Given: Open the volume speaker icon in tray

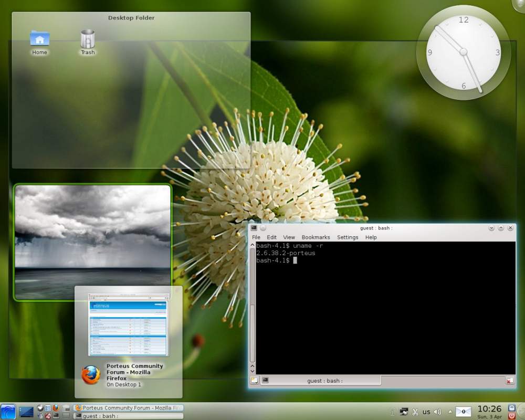Looking at the screenshot, I should 437,412.
